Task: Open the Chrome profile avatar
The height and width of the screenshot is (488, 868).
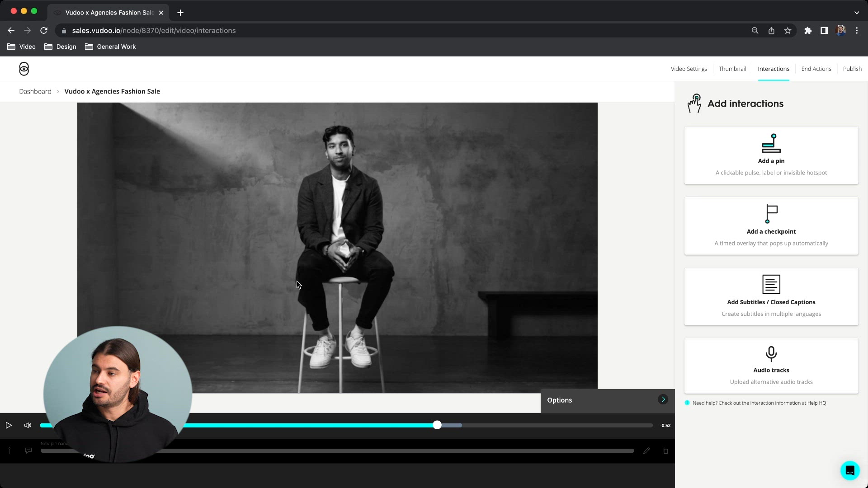Action: pyautogui.click(x=841, y=30)
